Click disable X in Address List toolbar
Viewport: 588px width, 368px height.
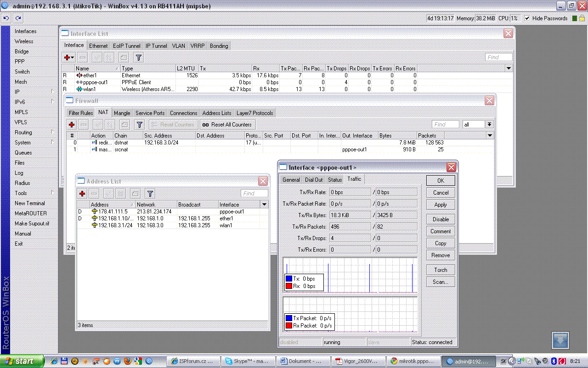coord(121,194)
